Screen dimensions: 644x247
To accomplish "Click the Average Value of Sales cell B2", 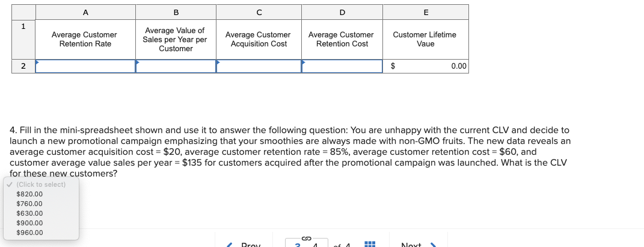I will (x=176, y=66).
